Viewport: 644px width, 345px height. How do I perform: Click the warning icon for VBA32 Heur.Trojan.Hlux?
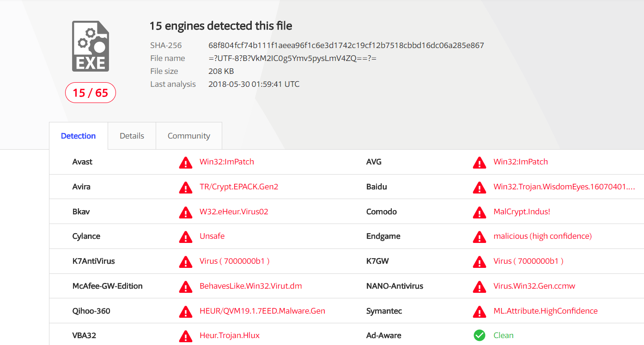point(186,336)
